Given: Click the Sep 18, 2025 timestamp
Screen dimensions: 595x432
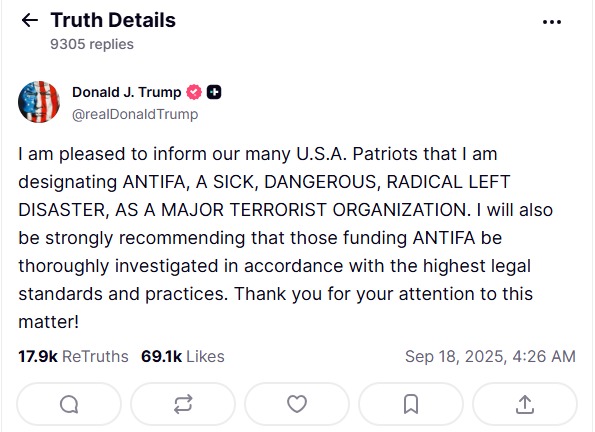Looking at the screenshot, I should coord(490,356).
